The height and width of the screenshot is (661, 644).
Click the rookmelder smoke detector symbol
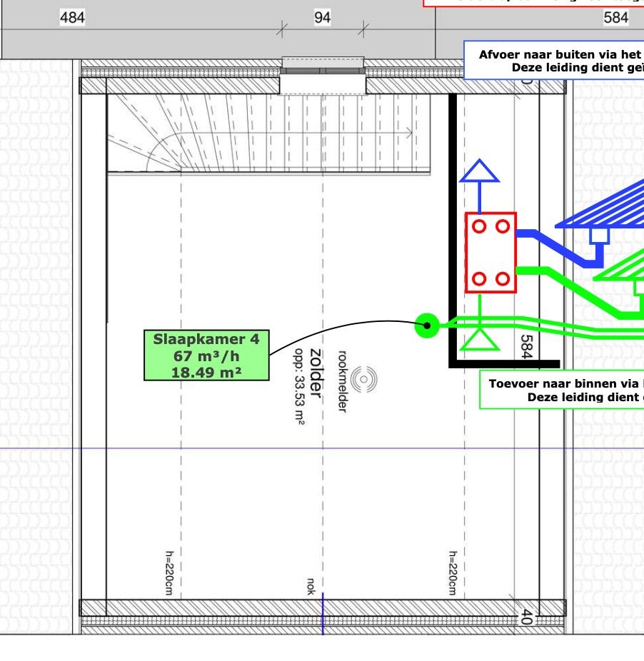(364, 378)
